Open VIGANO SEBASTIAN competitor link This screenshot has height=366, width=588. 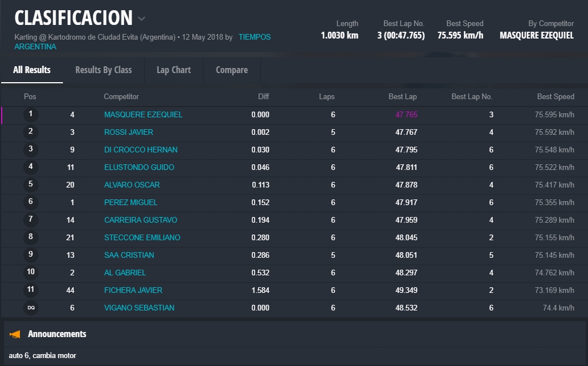click(x=139, y=308)
